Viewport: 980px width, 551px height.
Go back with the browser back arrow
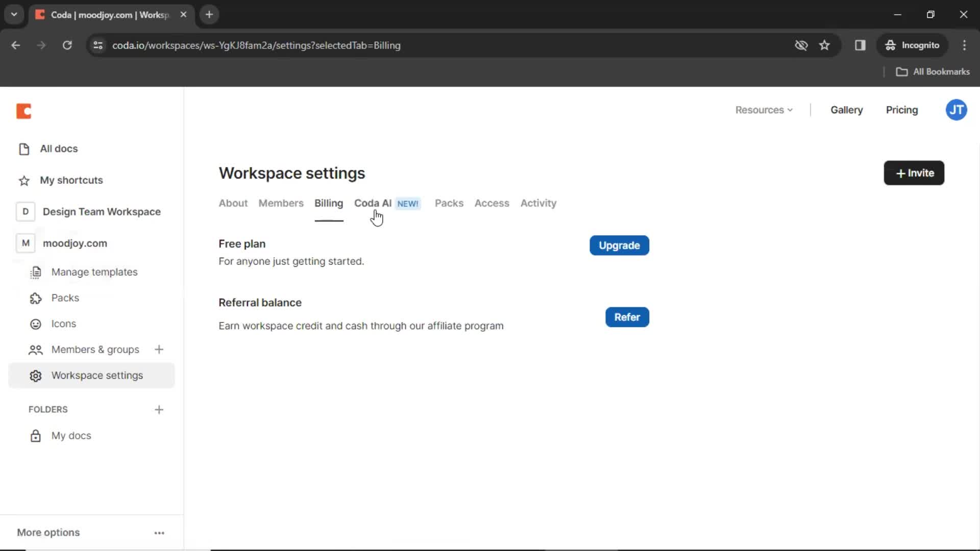coord(16,45)
